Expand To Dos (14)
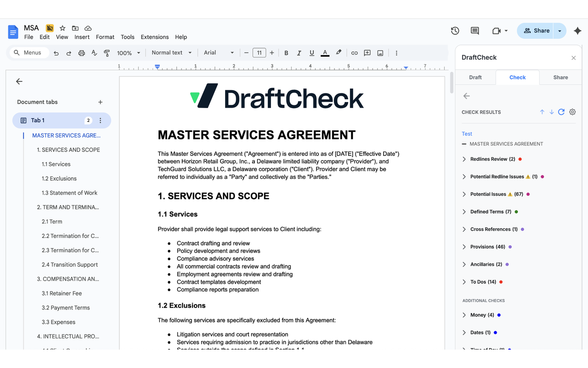This screenshot has height=368, width=588. pos(464,282)
